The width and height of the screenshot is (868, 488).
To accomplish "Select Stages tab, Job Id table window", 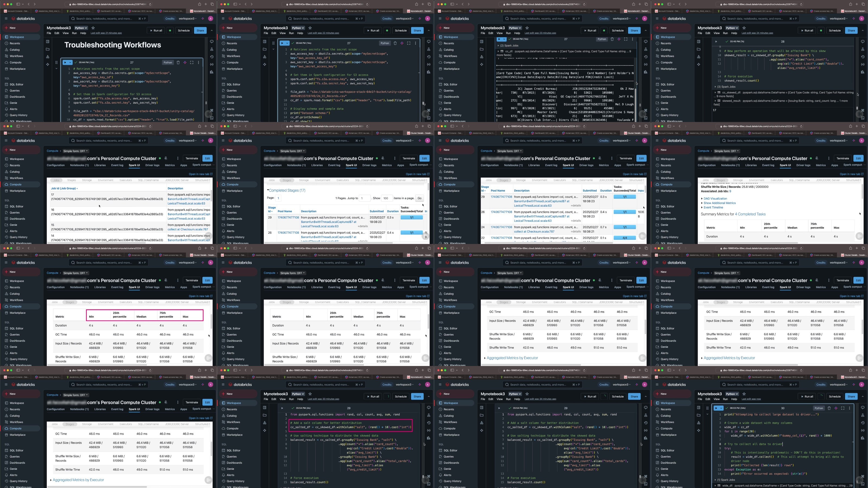I will [71, 180].
